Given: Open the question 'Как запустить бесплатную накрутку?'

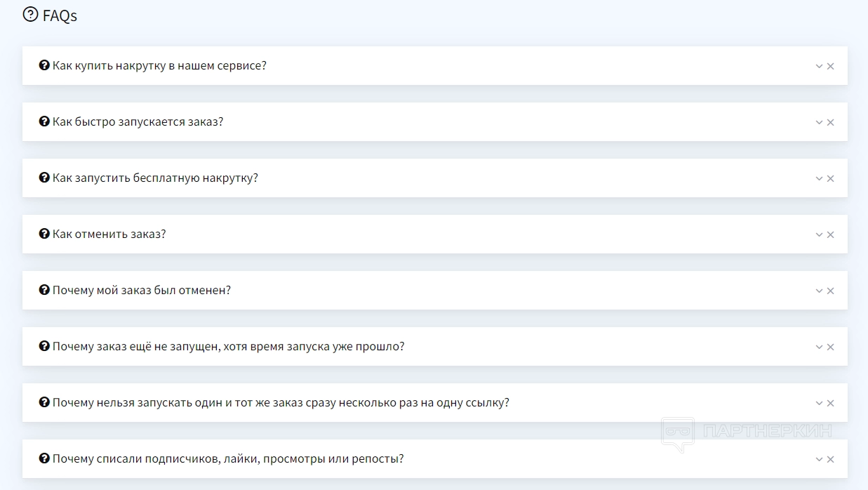Looking at the screenshot, I should tap(155, 178).
